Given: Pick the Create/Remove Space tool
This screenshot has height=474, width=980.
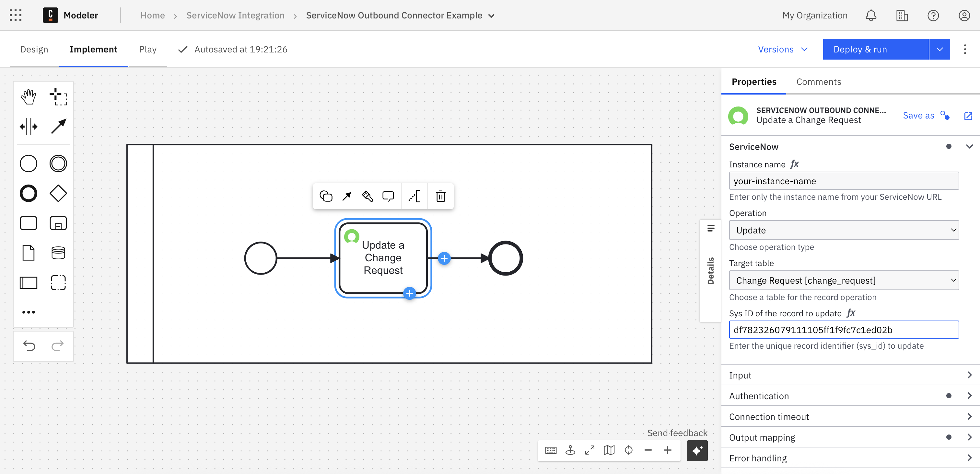Looking at the screenshot, I should (28, 126).
